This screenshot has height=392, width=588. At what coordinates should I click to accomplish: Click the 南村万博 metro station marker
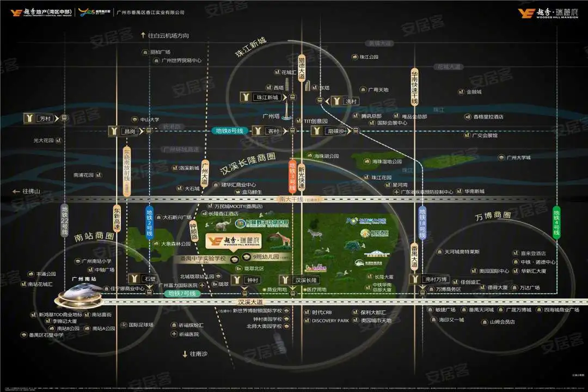[431, 279]
